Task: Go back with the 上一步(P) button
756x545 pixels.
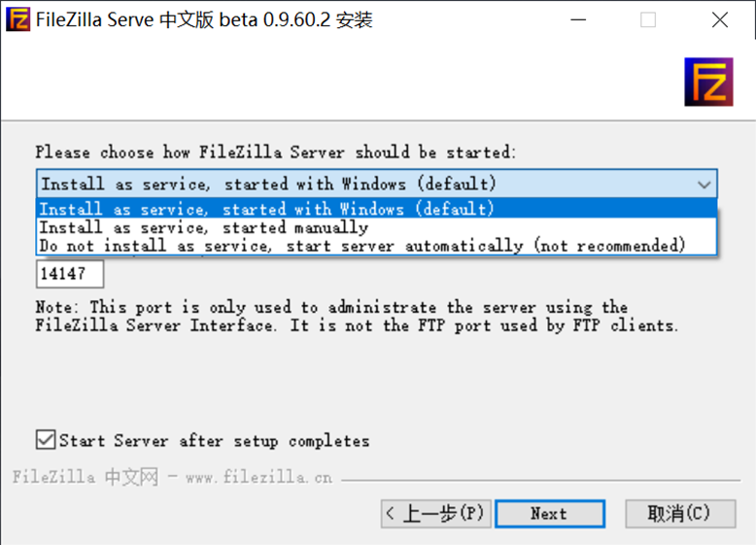Action: pos(433,513)
